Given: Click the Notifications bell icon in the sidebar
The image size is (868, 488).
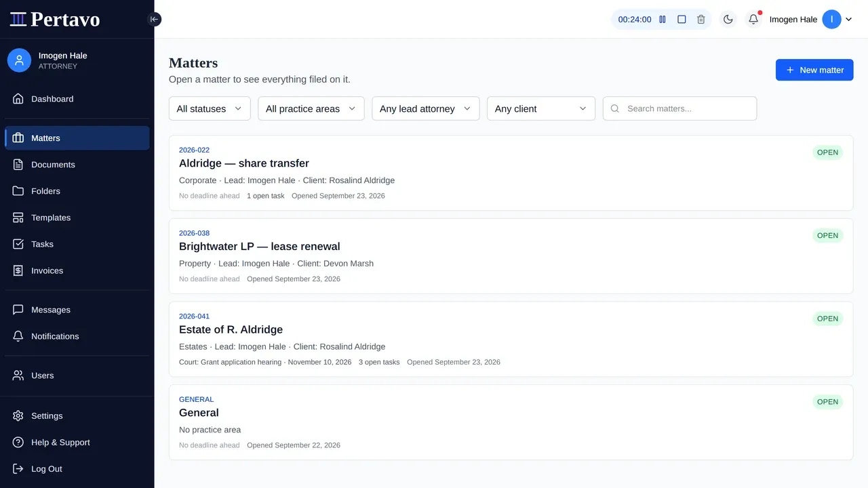Looking at the screenshot, I should [x=18, y=336].
